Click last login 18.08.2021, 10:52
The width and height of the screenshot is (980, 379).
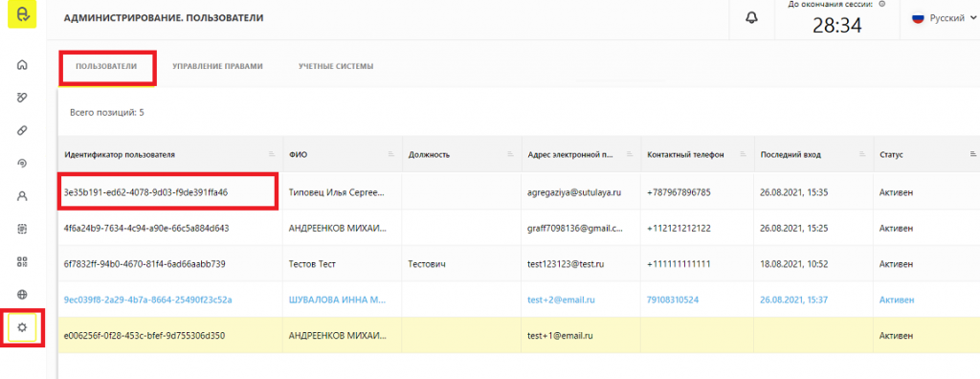tap(794, 264)
